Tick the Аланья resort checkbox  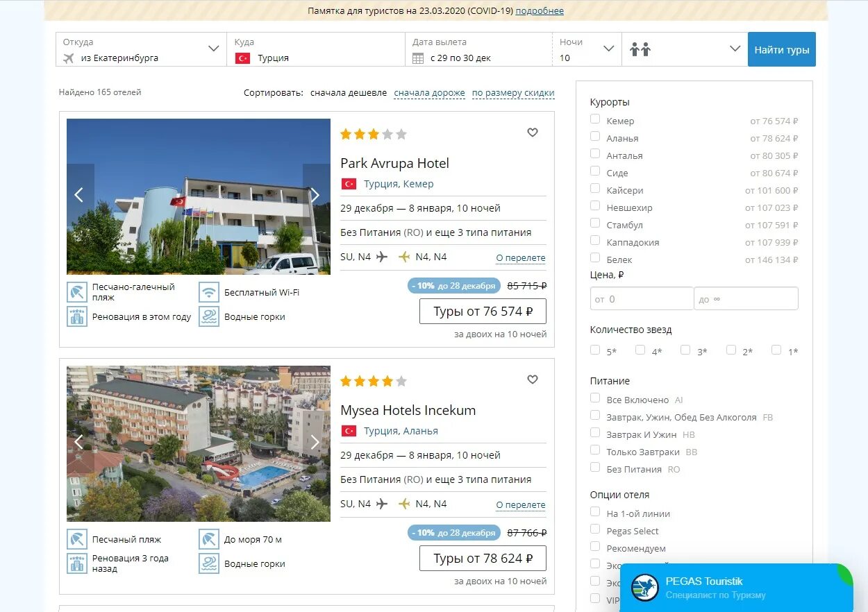(595, 136)
